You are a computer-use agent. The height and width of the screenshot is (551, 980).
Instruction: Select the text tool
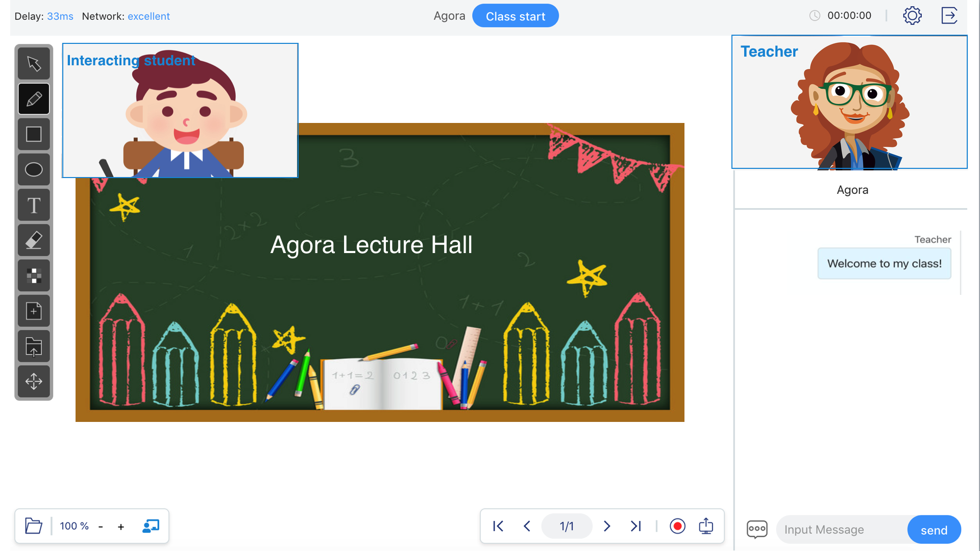(34, 205)
